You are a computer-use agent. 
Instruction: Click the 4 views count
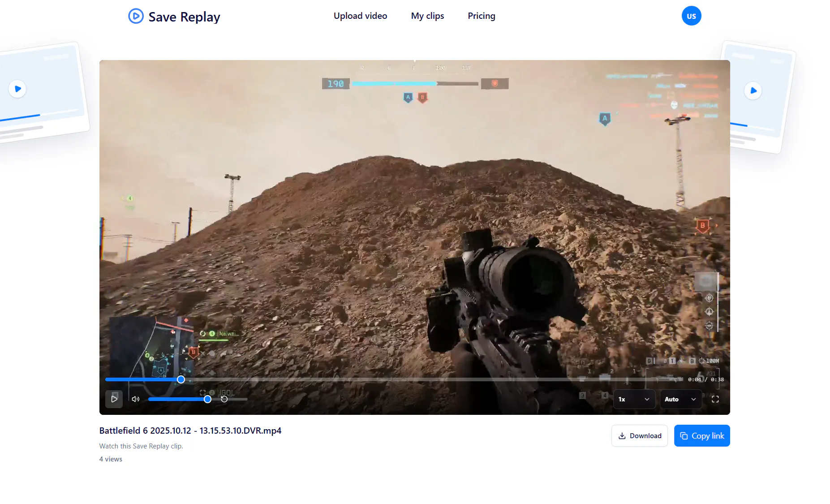pos(111,459)
